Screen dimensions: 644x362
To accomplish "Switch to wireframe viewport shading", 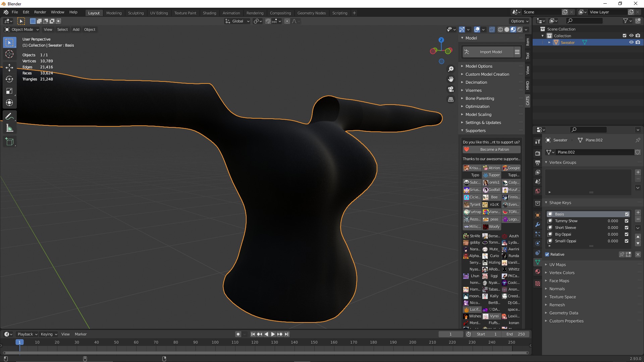I will (x=500, y=29).
